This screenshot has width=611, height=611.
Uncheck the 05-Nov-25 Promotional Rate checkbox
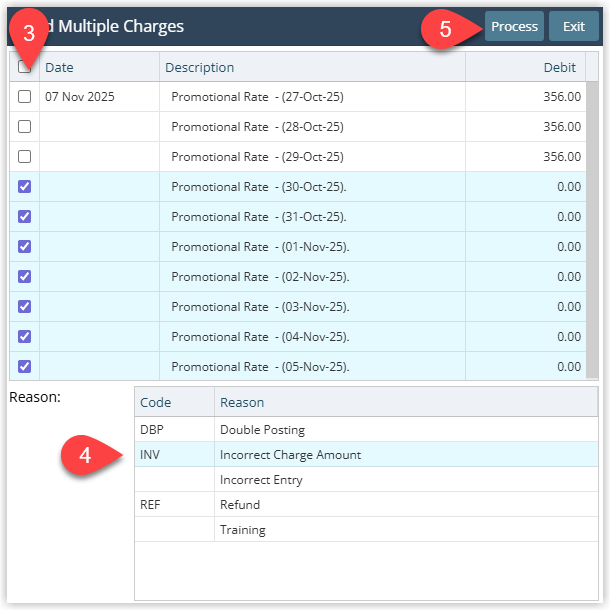25,366
